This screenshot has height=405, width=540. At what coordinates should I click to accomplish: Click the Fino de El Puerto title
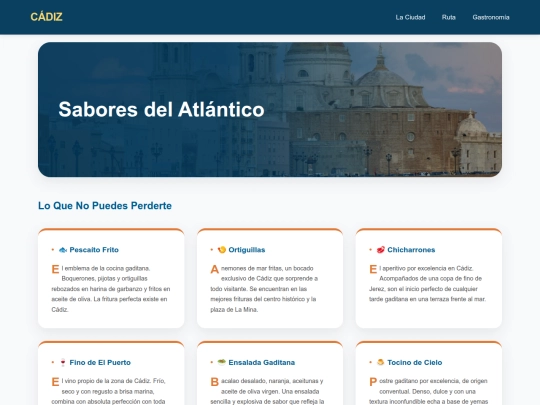pyautogui.click(x=100, y=362)
